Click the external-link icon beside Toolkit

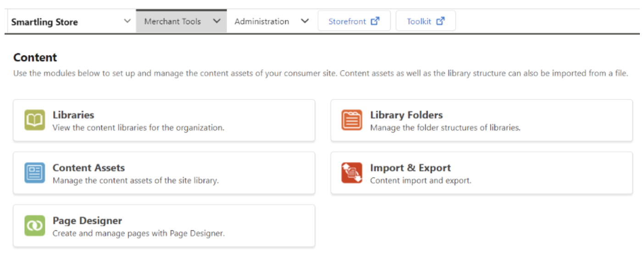click(440, 21)
